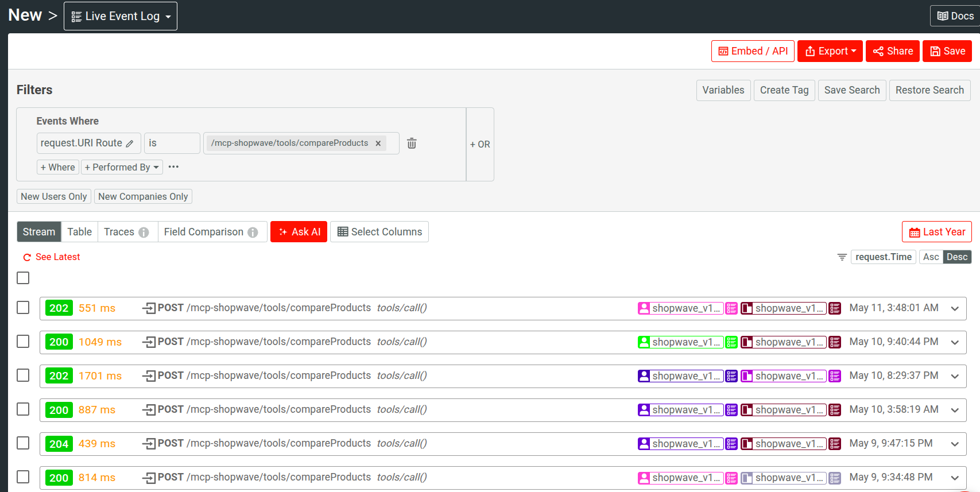Click the request arrow icon in 1049 ms row

149,342
